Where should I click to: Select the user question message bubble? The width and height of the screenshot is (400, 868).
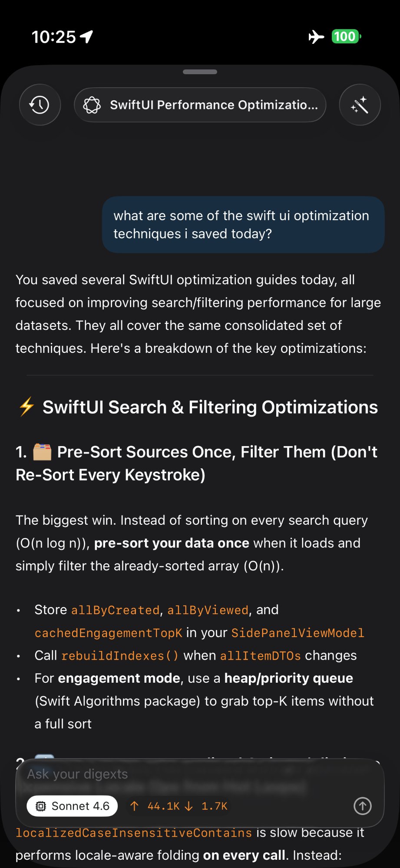[x=243, y=224]
